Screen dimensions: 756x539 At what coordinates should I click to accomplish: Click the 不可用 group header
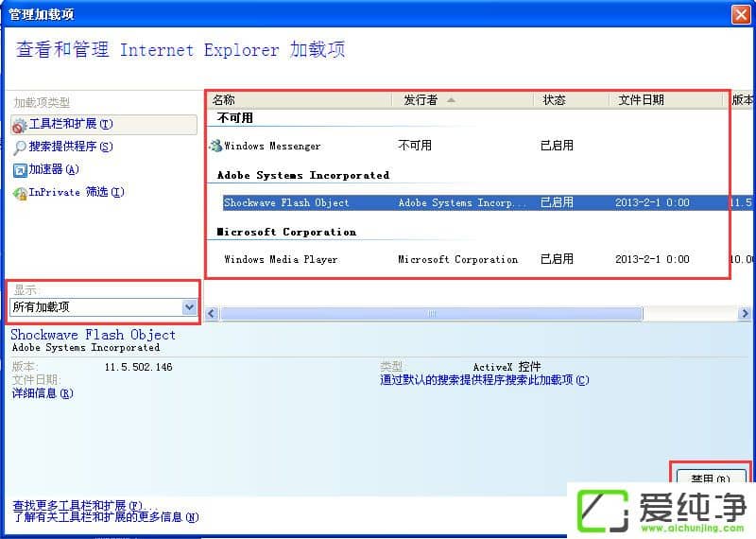[x=234, y=118]
